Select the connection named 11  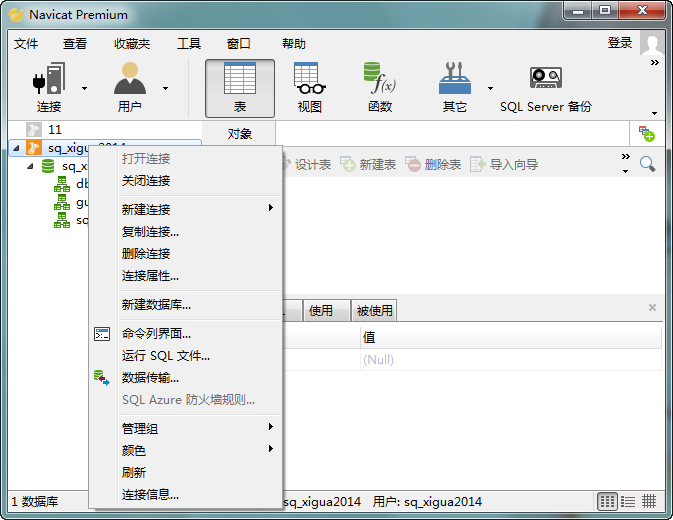click(55, 130)
